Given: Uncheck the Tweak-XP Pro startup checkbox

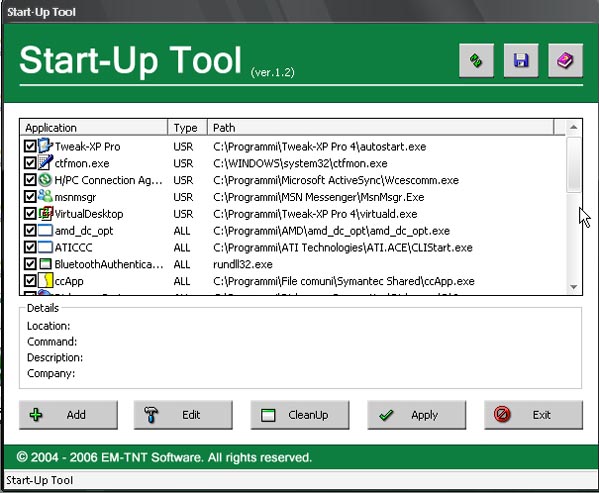Looking at the screenshot, I should pos(30,146).
